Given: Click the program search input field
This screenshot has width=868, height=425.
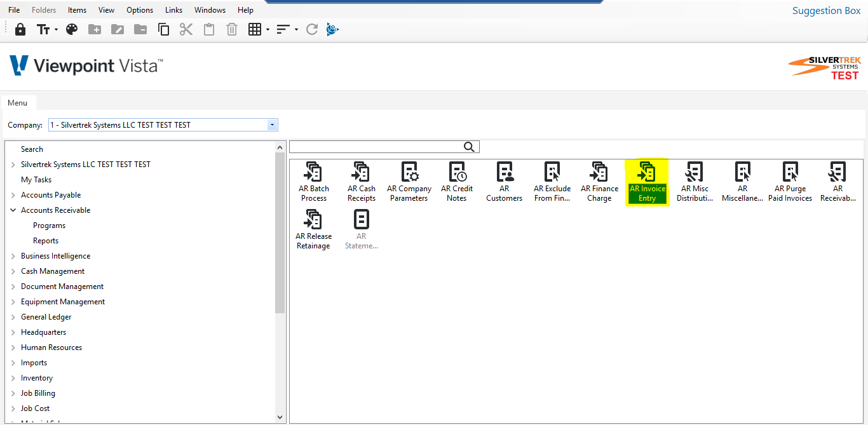Looking at the screenshot, I should pos(376,147).
